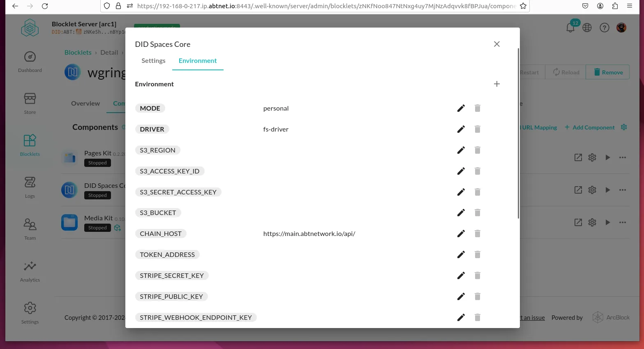Viewport: 644px width, 349px height.
Task: Edit the MODE environment variable
Action: click(461, 108)
